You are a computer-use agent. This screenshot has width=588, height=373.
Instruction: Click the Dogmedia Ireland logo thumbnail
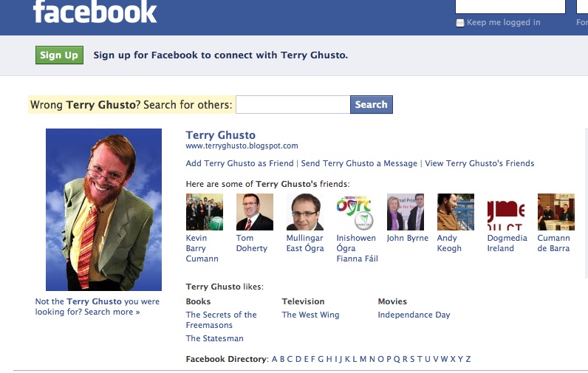(x=506, y=212)
